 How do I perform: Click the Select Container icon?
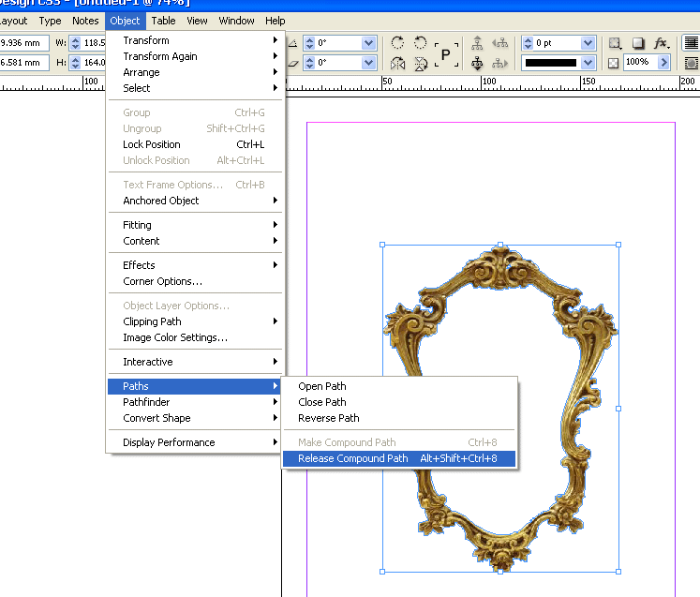pos(477,43)
